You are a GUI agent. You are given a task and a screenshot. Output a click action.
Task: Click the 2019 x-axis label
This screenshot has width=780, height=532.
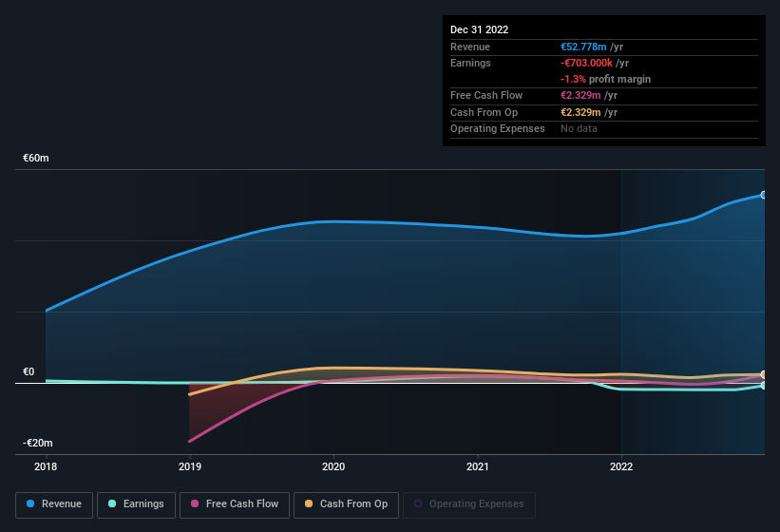click(189, 466)
